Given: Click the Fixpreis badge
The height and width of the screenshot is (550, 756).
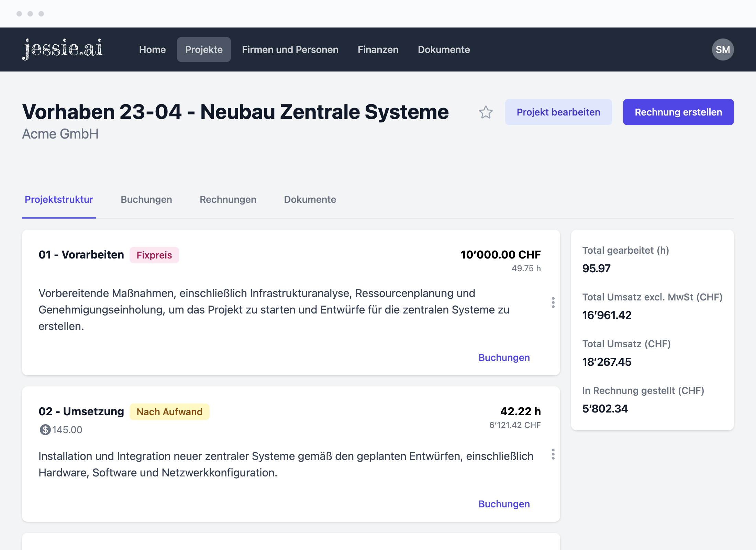Looking at the screenshot, I should 154,255.
